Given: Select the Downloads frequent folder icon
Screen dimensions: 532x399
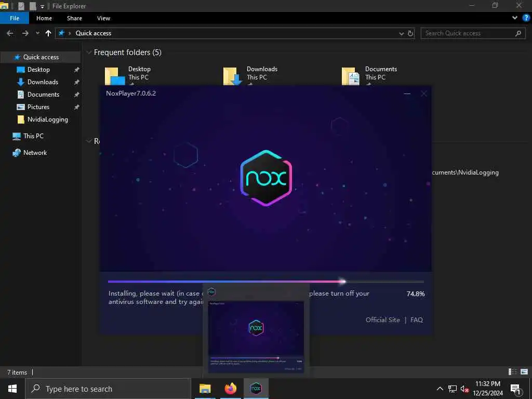Looking at the screenshot, I should (x=233, y=76).
